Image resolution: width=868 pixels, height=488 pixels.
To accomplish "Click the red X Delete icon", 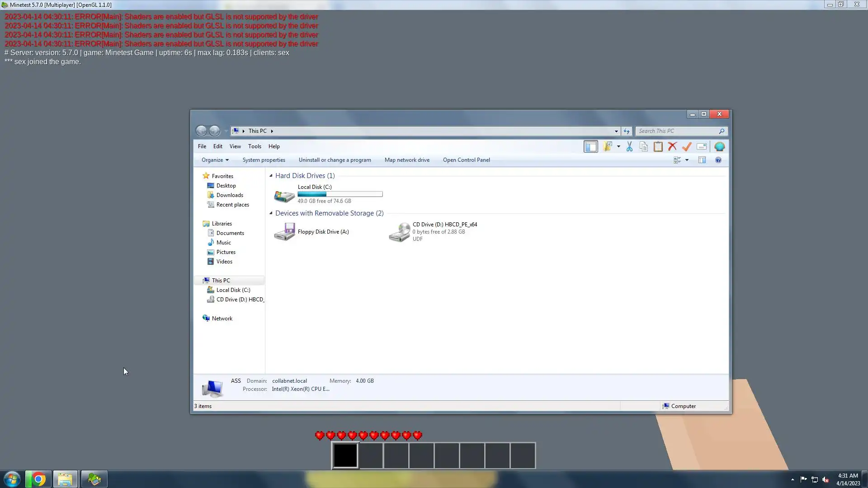I will coord(672,147).
